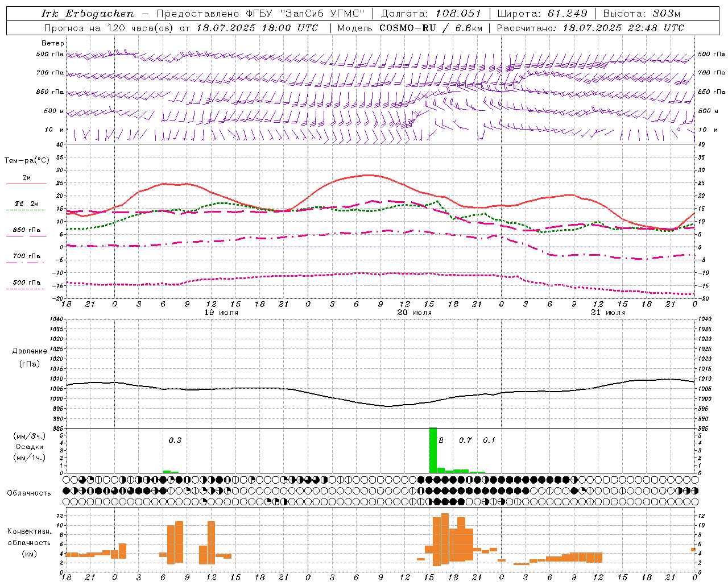Click the '10 м' wind level label on left
This screenshot has height=582, width=728.
pos(55,130)
